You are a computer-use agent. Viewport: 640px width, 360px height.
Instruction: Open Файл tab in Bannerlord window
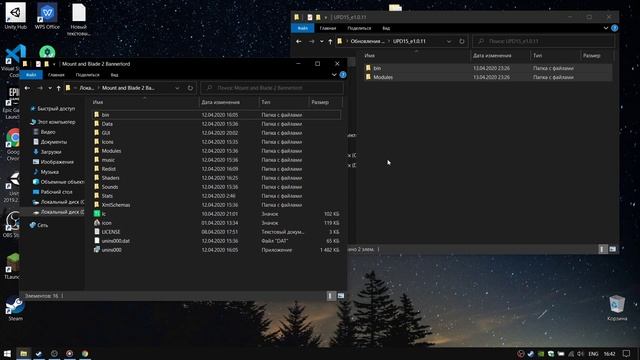click(x=31, y=75)
